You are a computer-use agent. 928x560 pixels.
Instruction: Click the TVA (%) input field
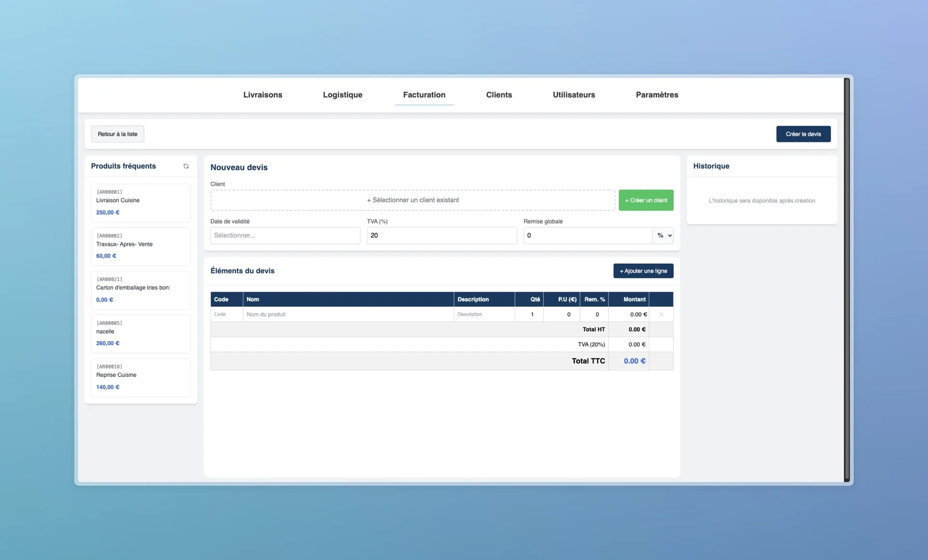point(441,235)
